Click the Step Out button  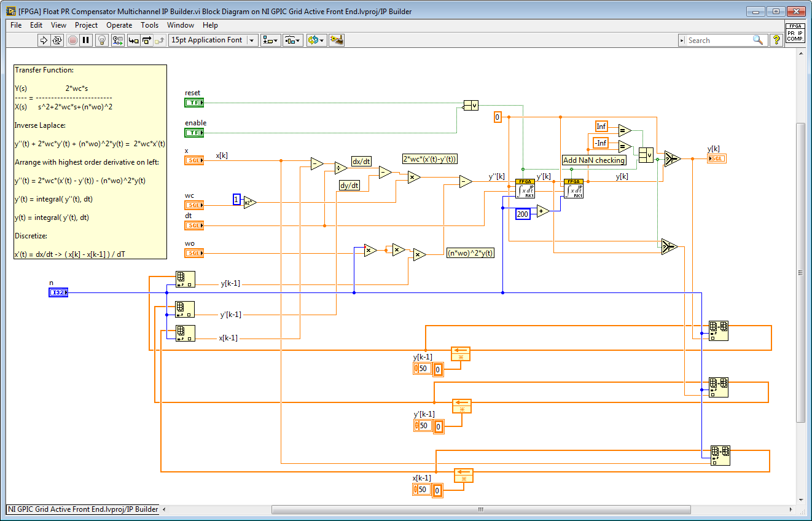160,40
